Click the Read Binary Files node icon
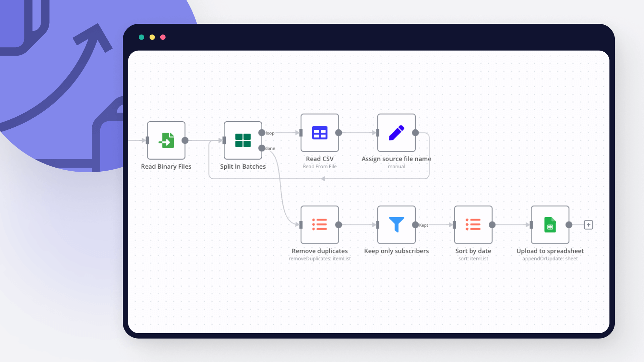Viewport: 644px width, 362px height. (167, 140)
